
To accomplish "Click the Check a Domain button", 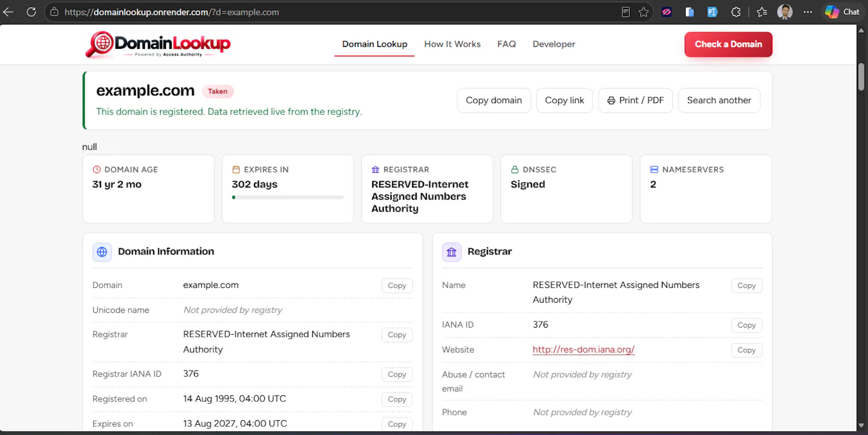I will click(728, 44).
